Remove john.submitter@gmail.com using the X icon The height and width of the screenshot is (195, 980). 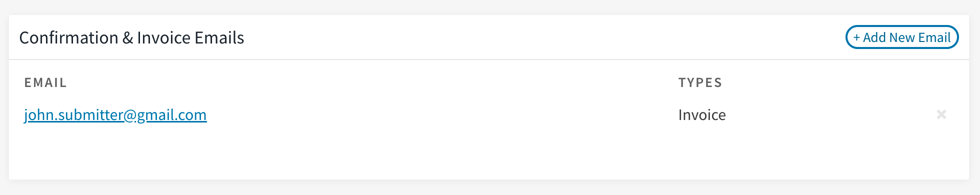pyautogui.click(x=941, y=114)
